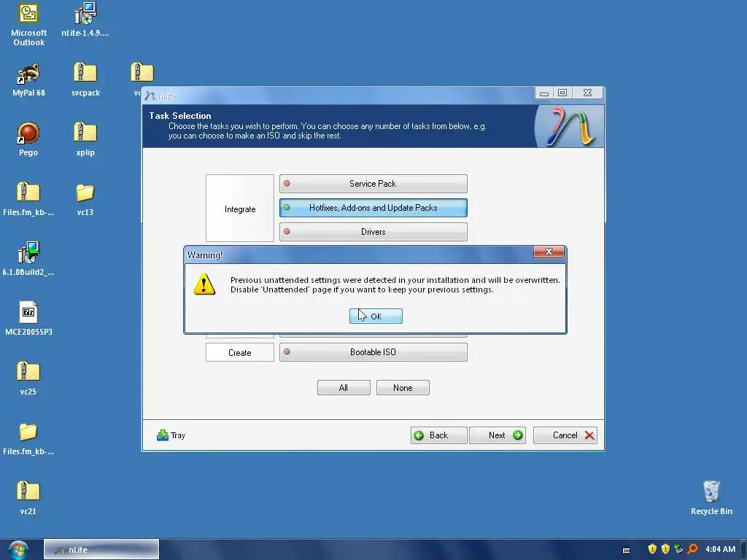Screen dimensions: 747x560
Task: Close the nLite window
Action: (587, 93)
